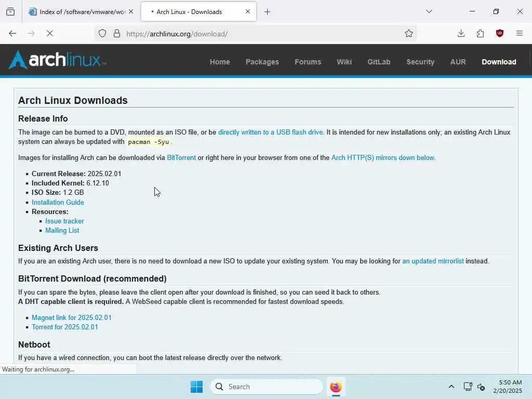Viewport: 532px width, 399px height.
Task: Open the Windows Start button
Action: (196, 387)
